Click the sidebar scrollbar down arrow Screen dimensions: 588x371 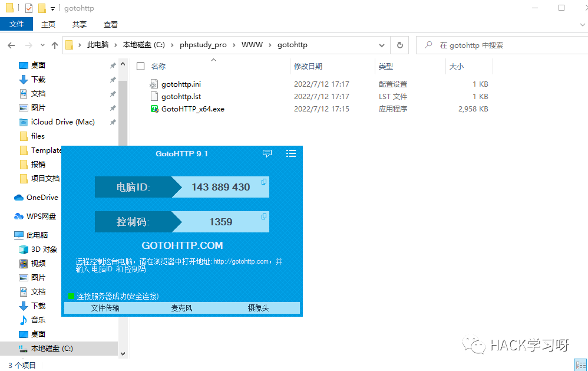123,354
